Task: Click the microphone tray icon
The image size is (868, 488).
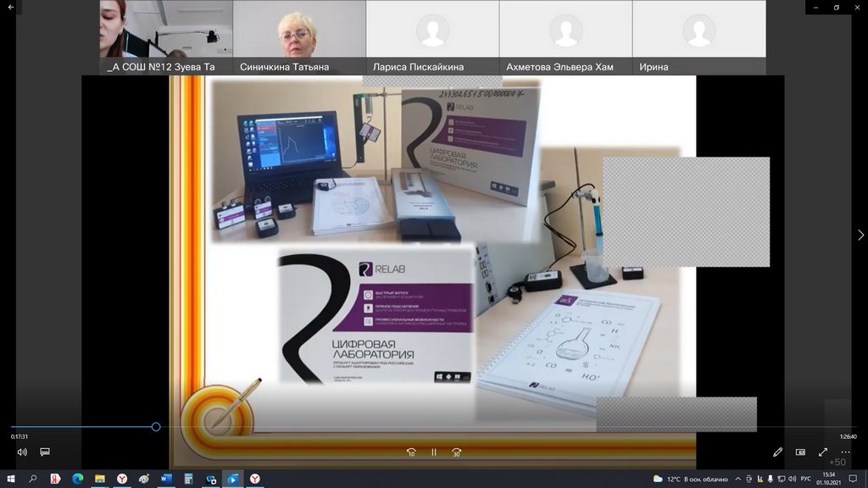Action: [770, 480]
